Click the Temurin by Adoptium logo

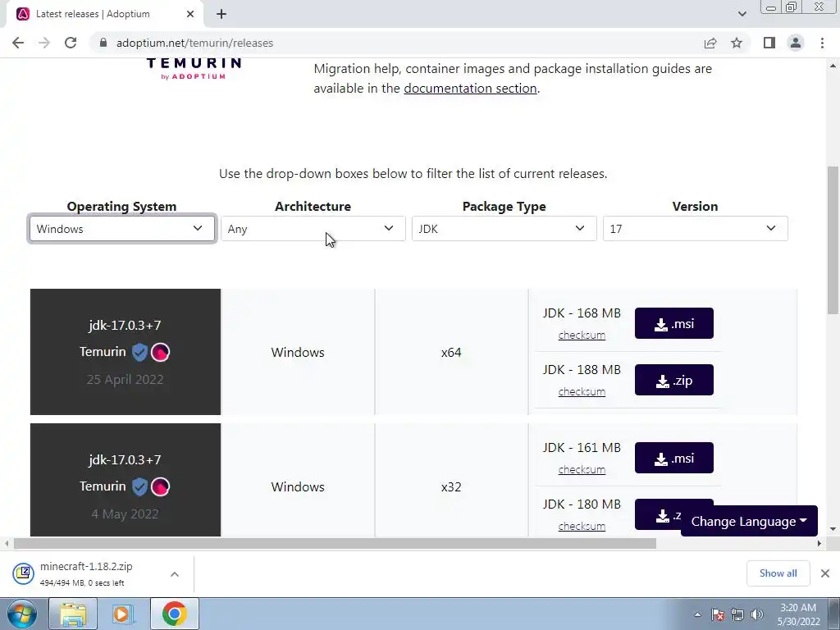click(x=194, y=69)
